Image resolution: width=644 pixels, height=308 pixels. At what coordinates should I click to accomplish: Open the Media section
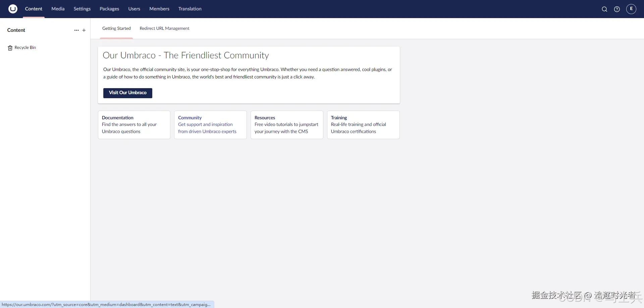(58, 9)
